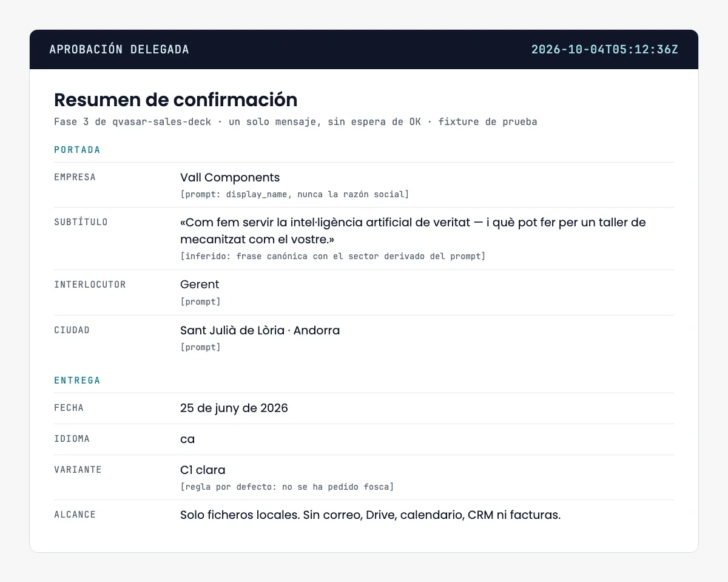This screenshot has height=582, width=728.
Task: Select the C1 clara value
Action: 203,470
